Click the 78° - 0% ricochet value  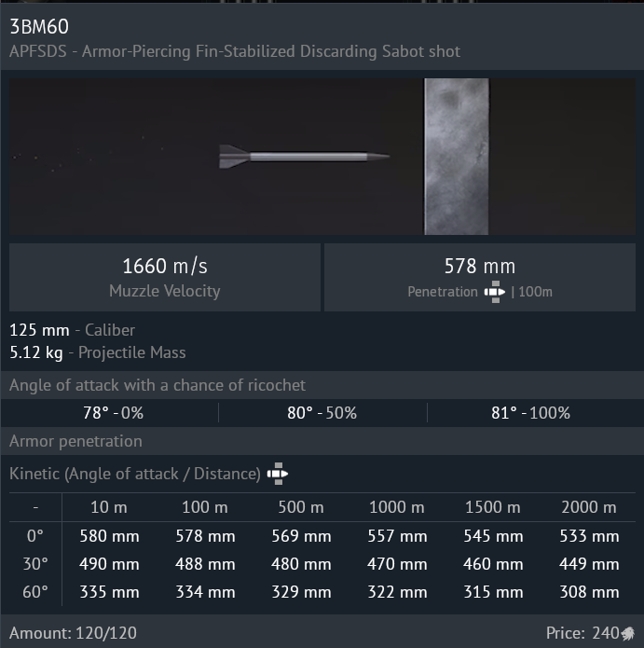[x=113, y=413]
